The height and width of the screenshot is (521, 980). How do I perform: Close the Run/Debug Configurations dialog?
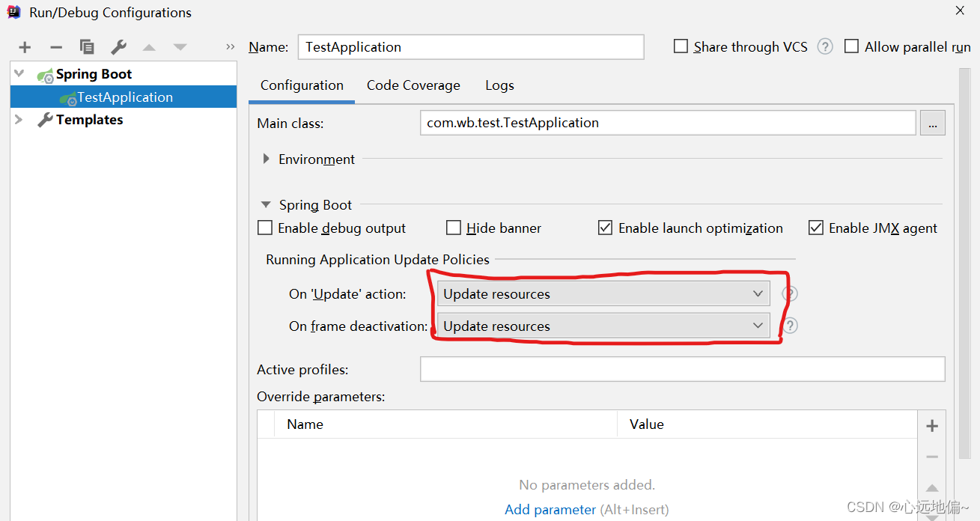(960, 10)
